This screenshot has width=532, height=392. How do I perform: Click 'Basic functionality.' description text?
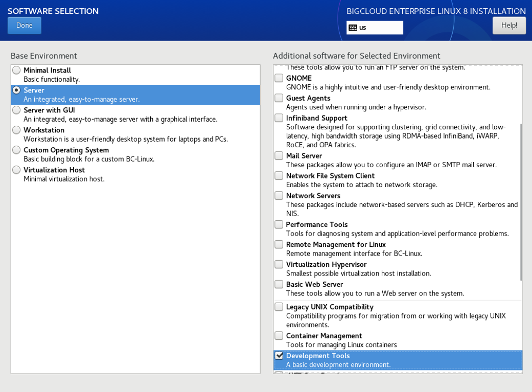pyautogui.click(x=52, y=79)
